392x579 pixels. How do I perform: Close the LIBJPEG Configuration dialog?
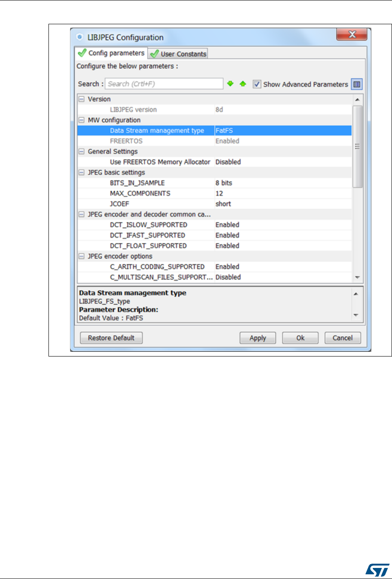pos(352,34)
